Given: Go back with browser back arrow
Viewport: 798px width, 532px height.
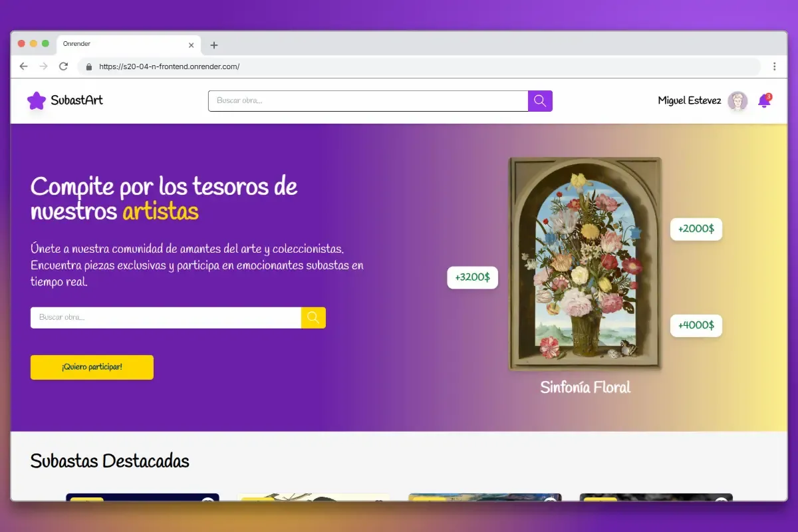Looking at the screenshot, I should pyautogui.click(x=24, y=66).
